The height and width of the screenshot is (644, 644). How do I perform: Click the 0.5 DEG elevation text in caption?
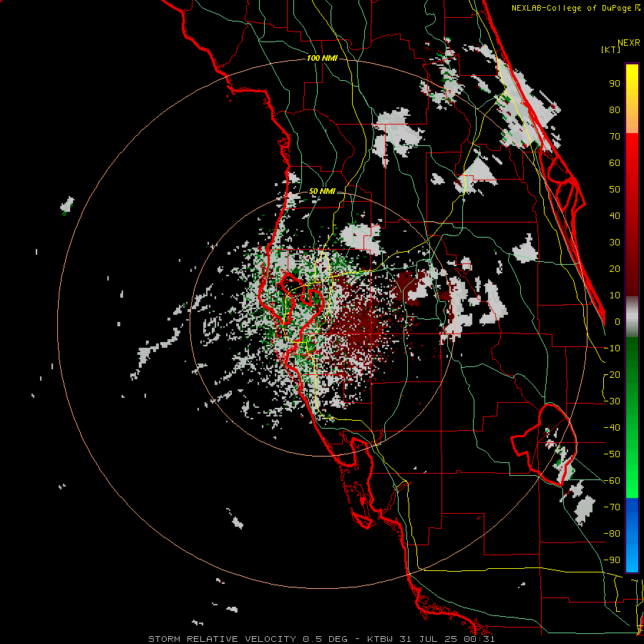pyautogui.click(x=325, y=639)
